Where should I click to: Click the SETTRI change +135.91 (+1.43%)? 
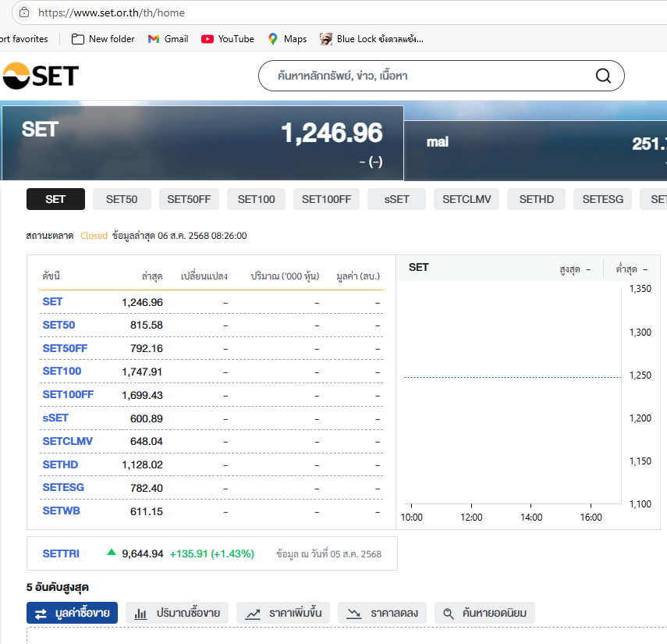212,553
